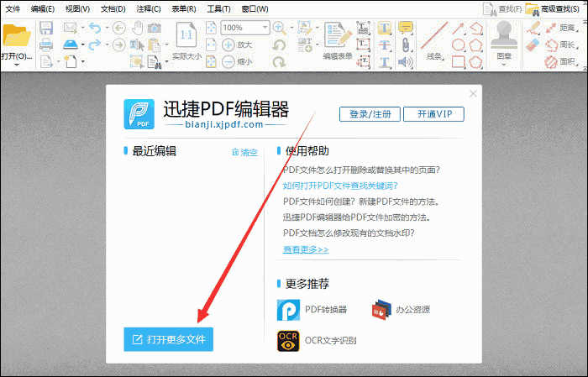Open the 编辑(E) menu

(x=43, y=8)
